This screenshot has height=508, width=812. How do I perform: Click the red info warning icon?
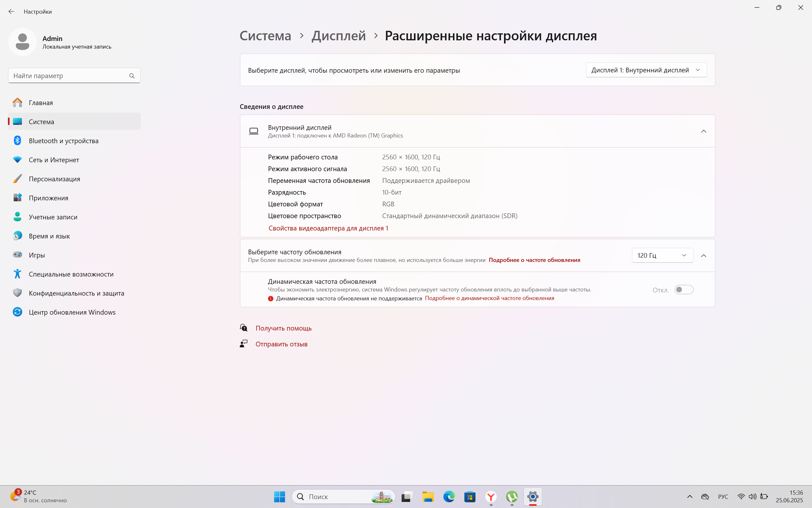click(271, 298)
